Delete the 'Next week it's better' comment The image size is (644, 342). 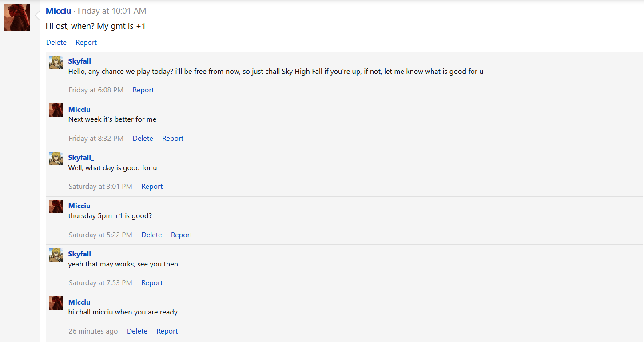point(143,139)
